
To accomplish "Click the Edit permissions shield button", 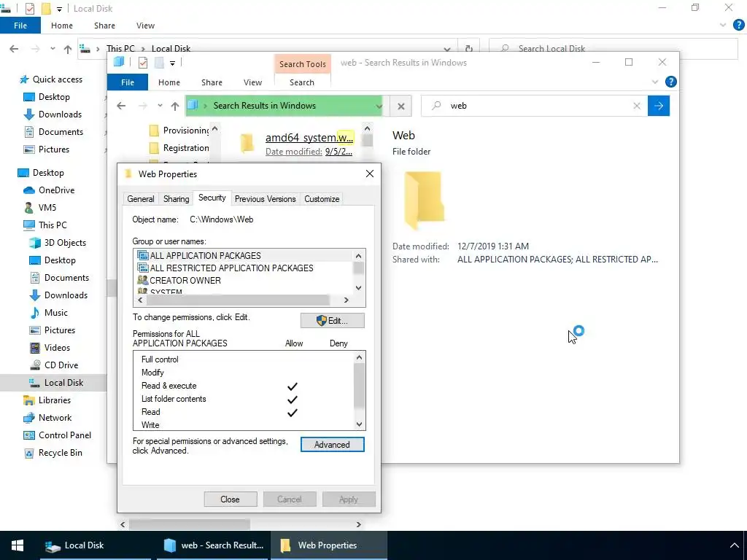I will tap(332, 321).
